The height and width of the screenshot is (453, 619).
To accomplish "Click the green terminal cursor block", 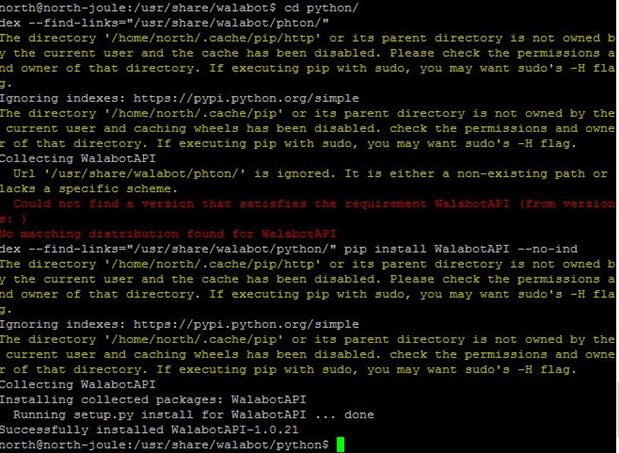I will point(340,445).
